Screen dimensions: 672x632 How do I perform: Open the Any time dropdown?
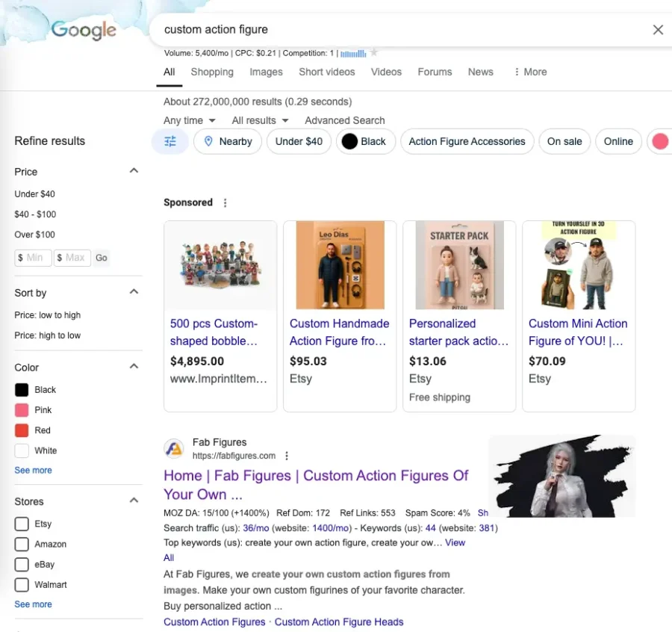[x=190, y=120]
